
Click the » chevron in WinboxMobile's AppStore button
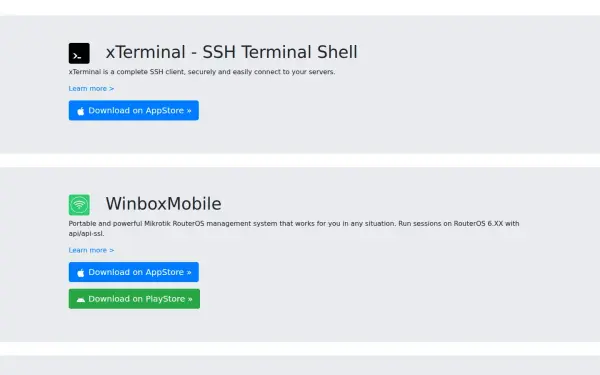pos(189,272)
